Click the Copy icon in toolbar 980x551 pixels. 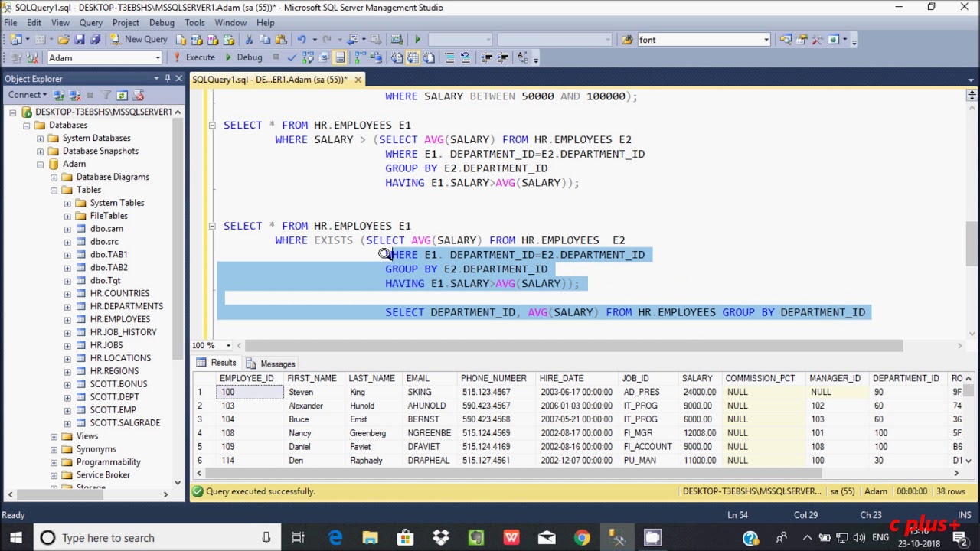click(265, 40)
